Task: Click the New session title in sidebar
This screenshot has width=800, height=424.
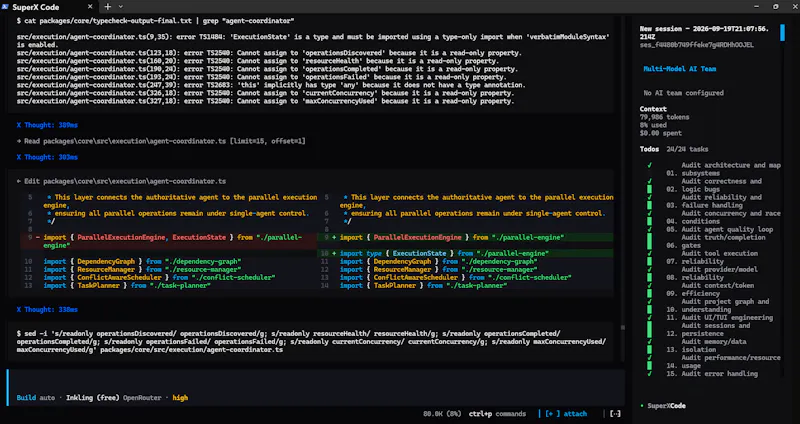Action: coord(704,33)
